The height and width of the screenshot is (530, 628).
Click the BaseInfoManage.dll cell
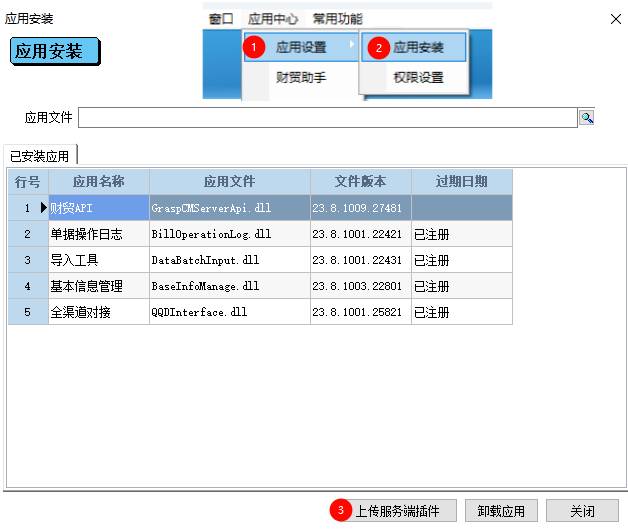230,286
